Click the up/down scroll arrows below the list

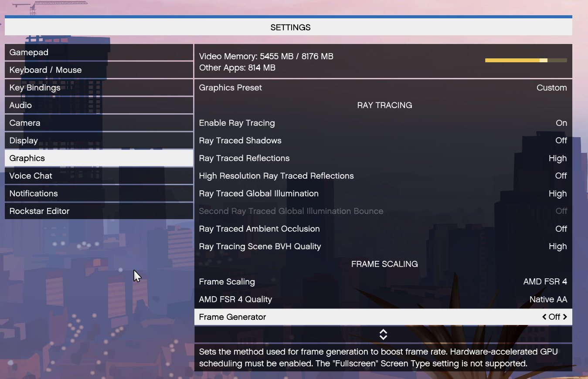(x=383, y=335)
